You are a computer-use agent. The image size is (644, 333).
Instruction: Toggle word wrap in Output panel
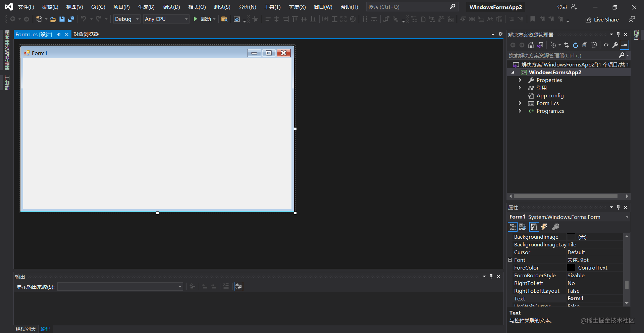(x=238, y=286)
